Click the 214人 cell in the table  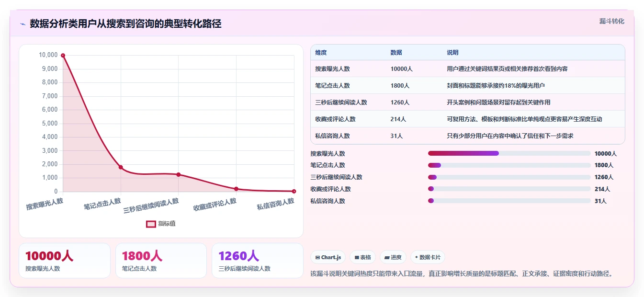pos(398,119)
